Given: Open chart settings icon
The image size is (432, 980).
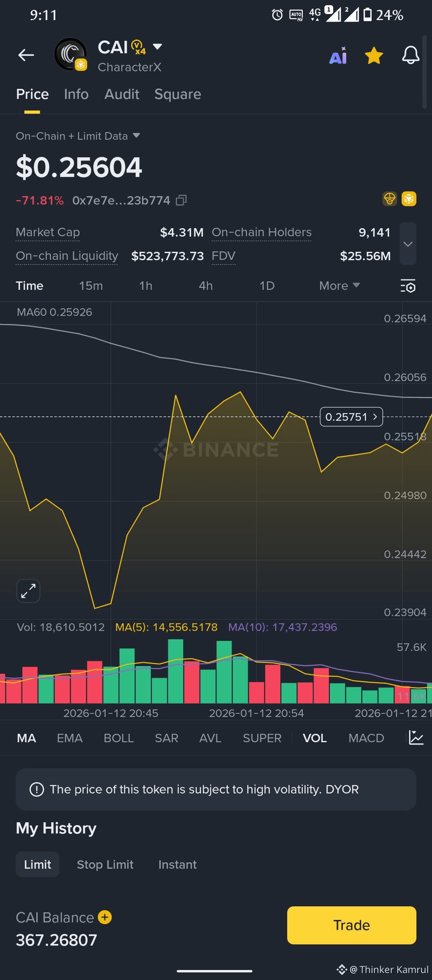Looking at the screenshot, I should click(408, 286).
